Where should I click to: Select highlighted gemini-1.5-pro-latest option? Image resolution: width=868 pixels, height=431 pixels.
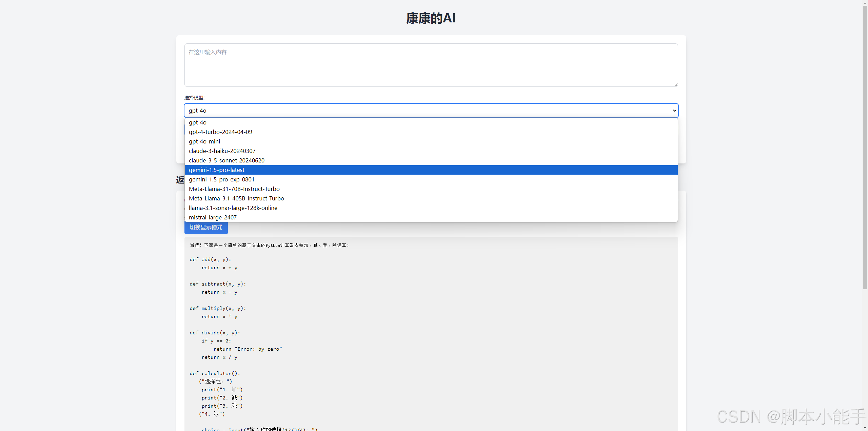click(x=217, y=170)
